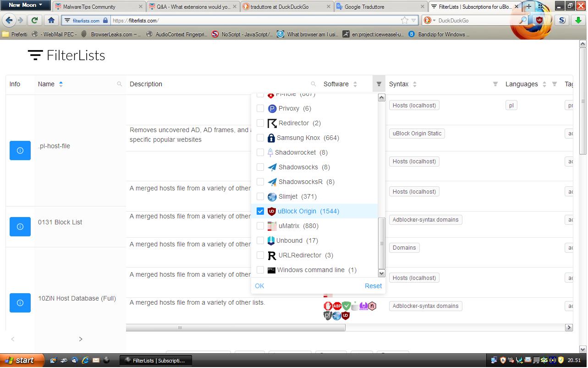Image resolution: width=588 pixels, height=368 pixels.
Task: Check the Privoxy software filter
Action: [260, 108]
